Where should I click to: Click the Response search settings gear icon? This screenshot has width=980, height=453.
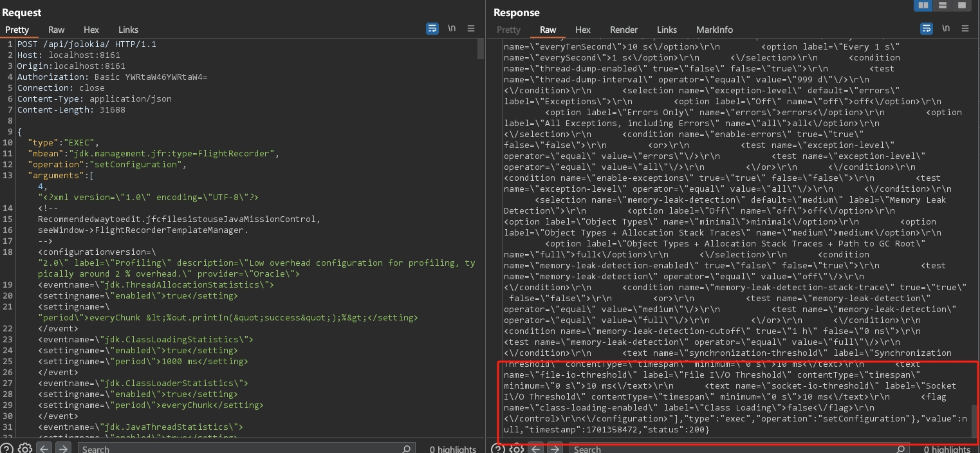click(517, 448)
